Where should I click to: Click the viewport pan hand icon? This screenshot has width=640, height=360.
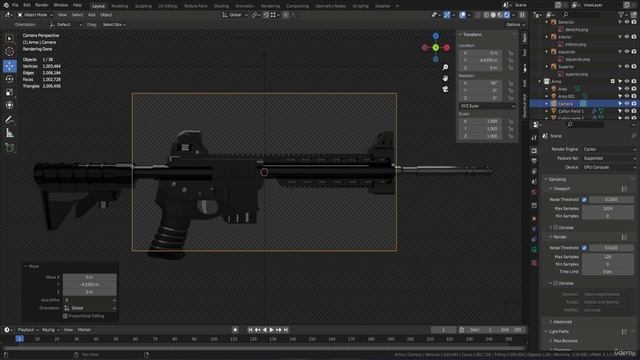coord(445,78)
